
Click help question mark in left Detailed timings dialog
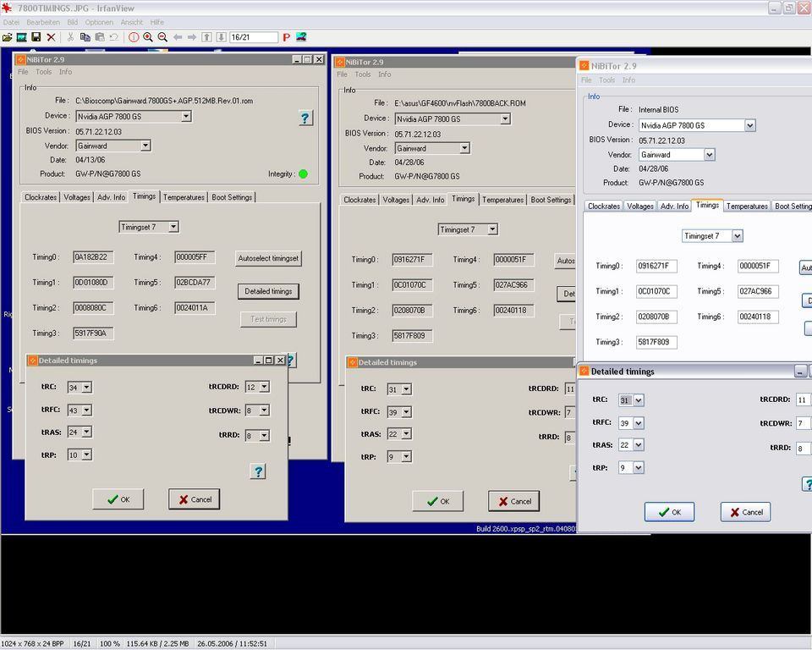[258, 471]
